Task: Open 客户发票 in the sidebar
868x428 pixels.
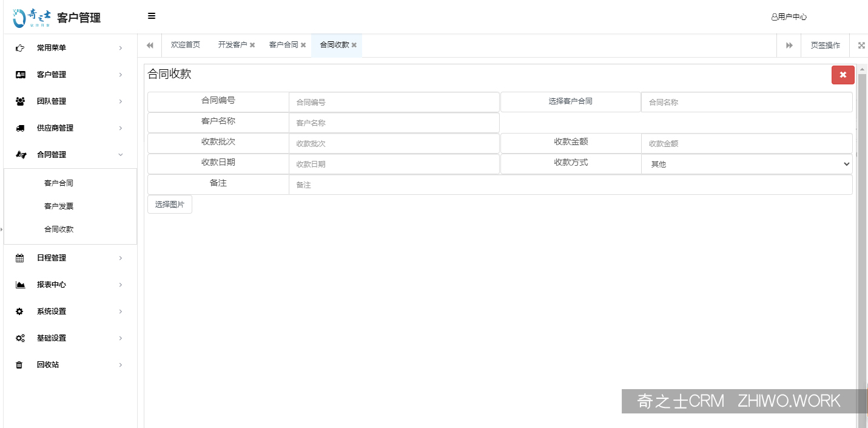Action: click(x=58, y=206)
